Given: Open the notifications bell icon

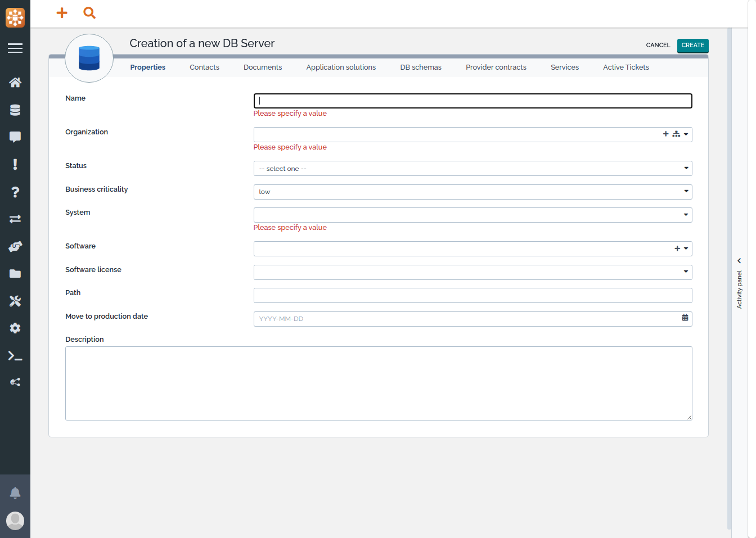Looking at the screenshot, I should tap(15, 493).
